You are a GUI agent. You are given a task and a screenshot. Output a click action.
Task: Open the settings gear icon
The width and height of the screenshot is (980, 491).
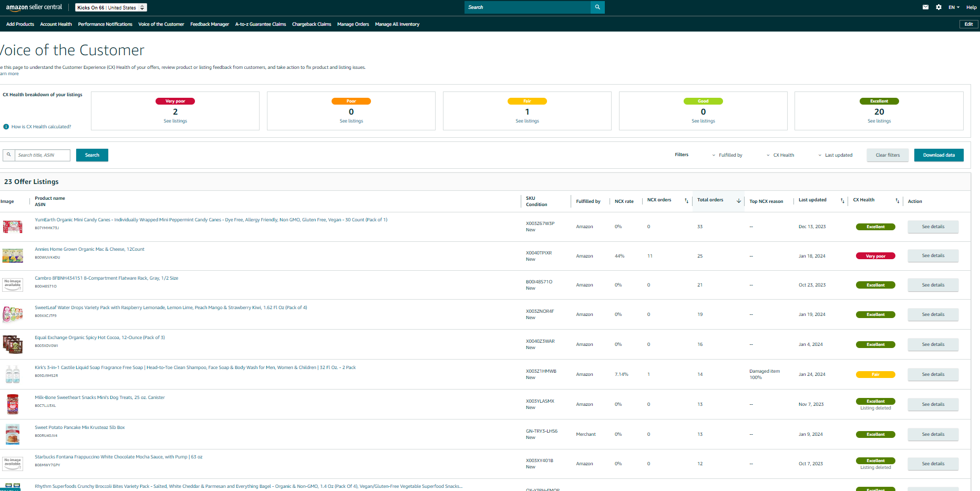click(x=938, y=7)
